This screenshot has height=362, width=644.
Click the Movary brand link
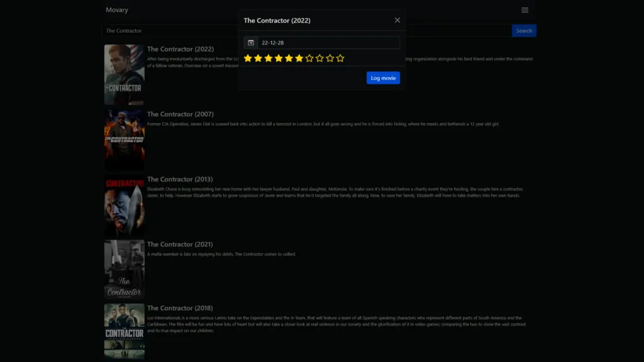(117, 10)
